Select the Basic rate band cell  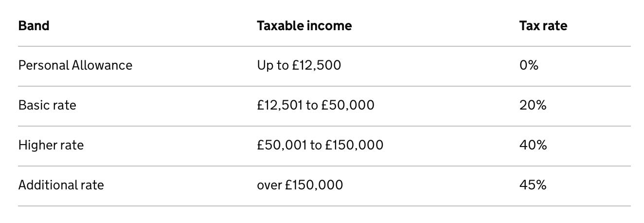pos(47,105)
